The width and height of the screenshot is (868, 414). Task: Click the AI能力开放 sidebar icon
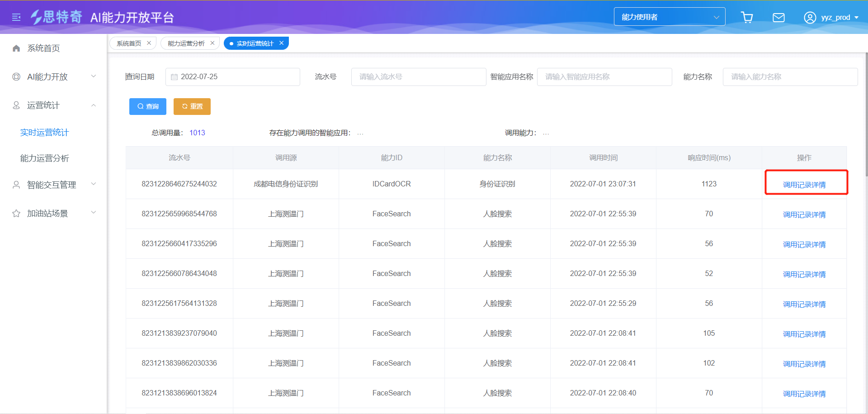pyautogui.click(x=16, y=76)
